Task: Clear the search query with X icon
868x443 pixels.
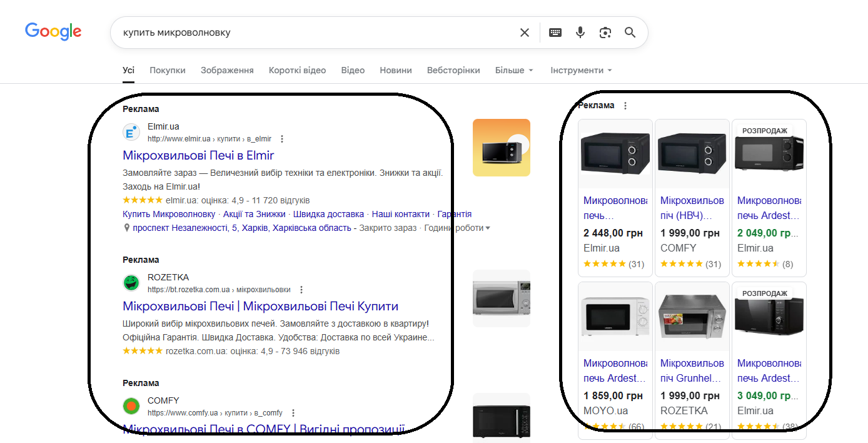Action: 525,33
